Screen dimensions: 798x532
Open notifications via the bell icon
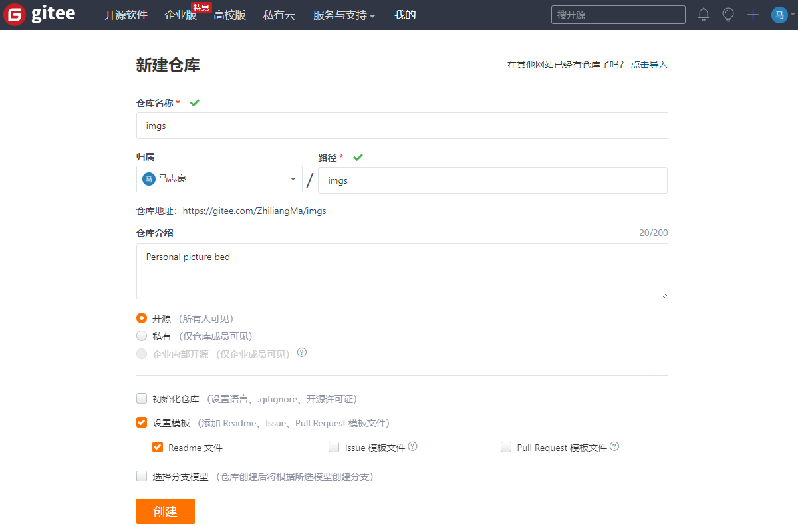tap(704, 14)
